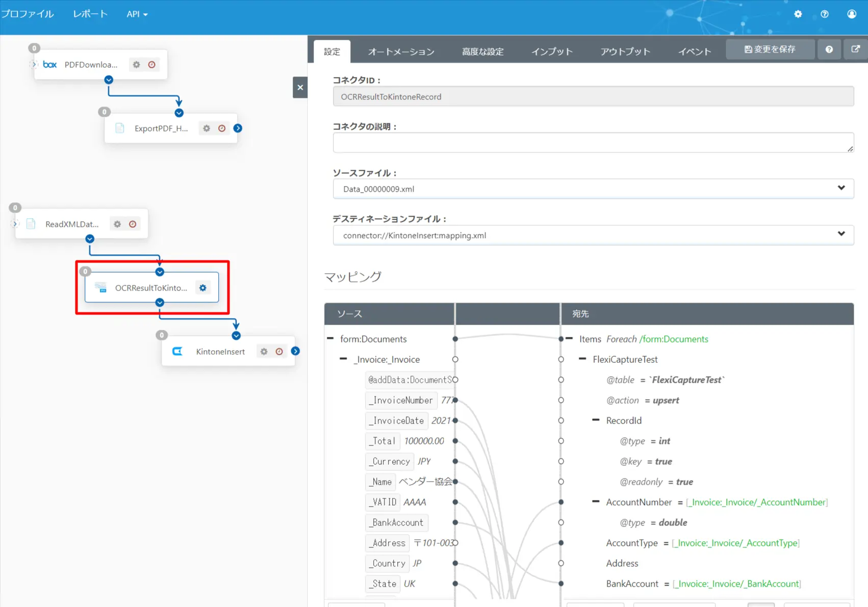Switch to the オートメーション tab
The height and width of the screenshot is (607, 868).
tap(401, 51)
